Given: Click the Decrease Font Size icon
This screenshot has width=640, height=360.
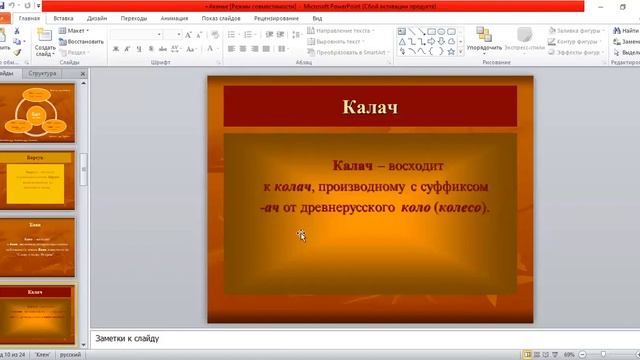Looking at the screenshot, I should pos(199,35).
